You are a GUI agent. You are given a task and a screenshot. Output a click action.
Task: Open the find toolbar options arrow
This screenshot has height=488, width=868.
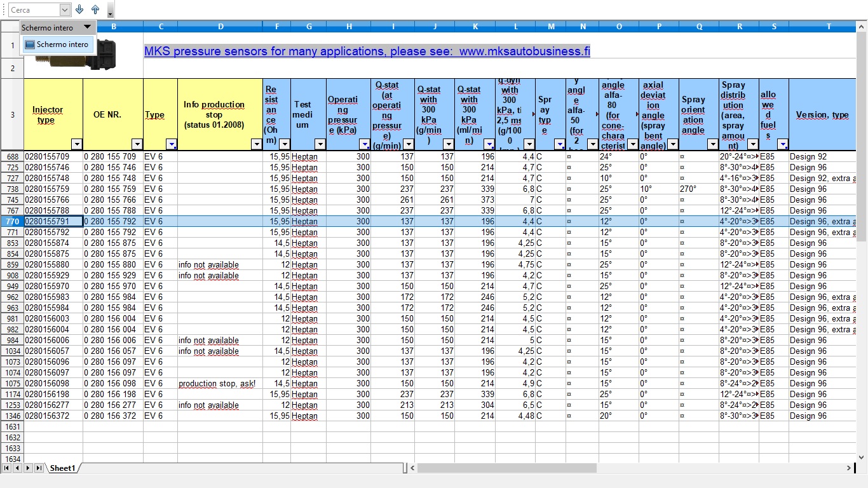[x=110, y=11]
